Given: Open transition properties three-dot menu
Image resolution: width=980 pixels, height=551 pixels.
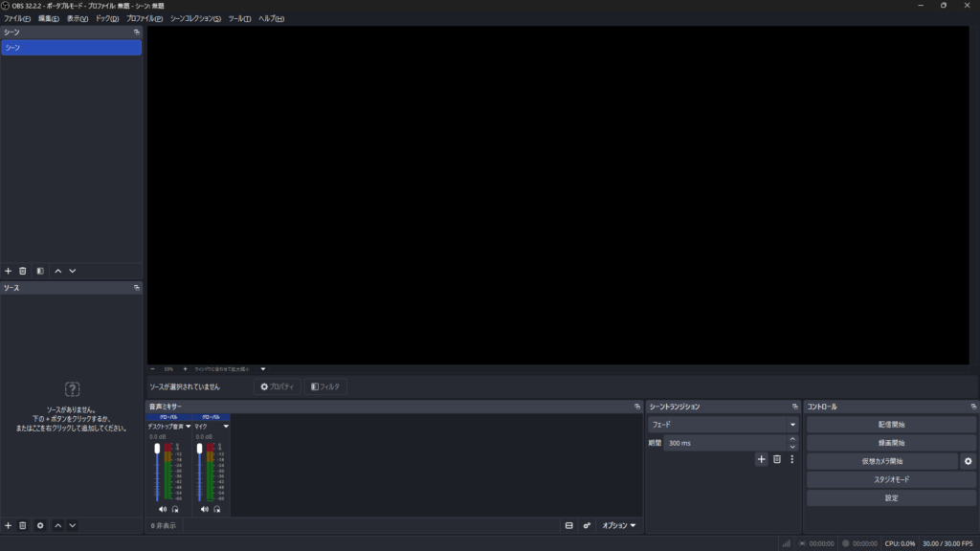Looking at the screenshot, I should coord(791,460).
